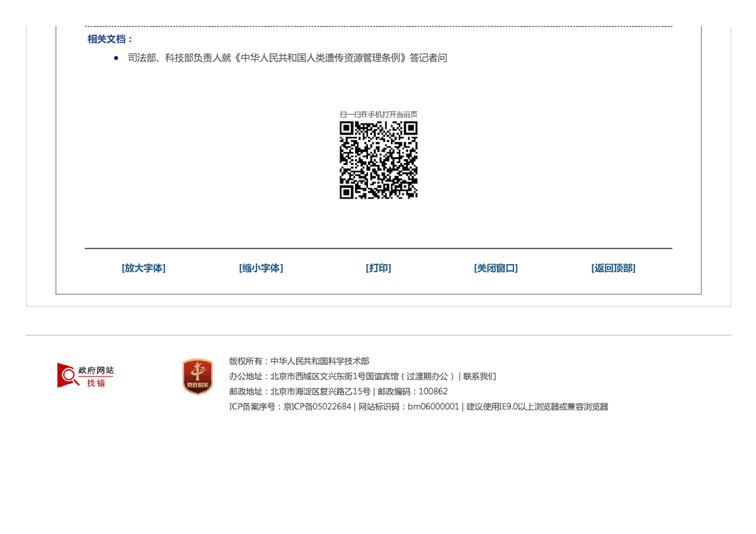Image resolution: width=756 pixels, height=534 pixels.
Task: Click the postal address 复兴路乙15号
Action: pyautogui.click(x=300, y=391)
